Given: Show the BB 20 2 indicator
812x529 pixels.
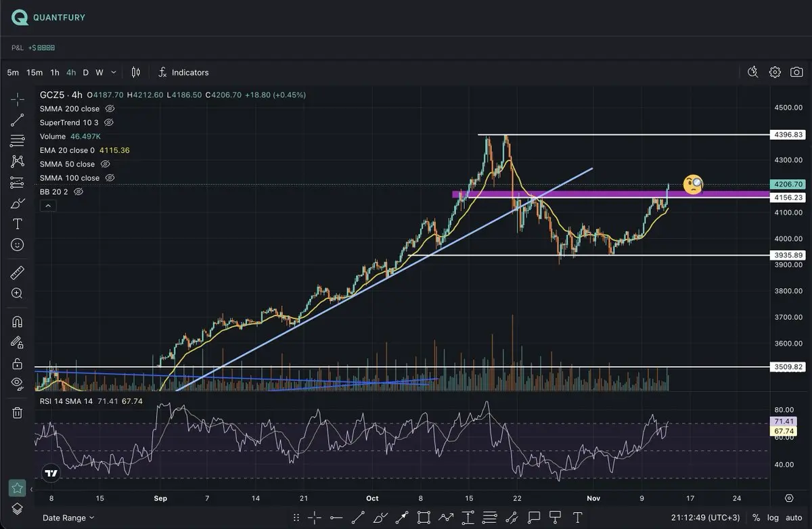Looking at the screenshot, I should point(78,192).
